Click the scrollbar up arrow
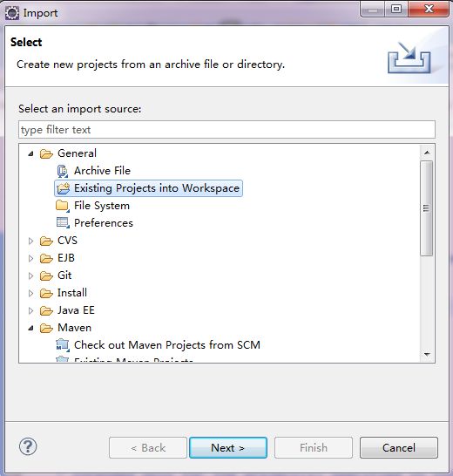This screenshot has width=453, height=476. (427, 153)
